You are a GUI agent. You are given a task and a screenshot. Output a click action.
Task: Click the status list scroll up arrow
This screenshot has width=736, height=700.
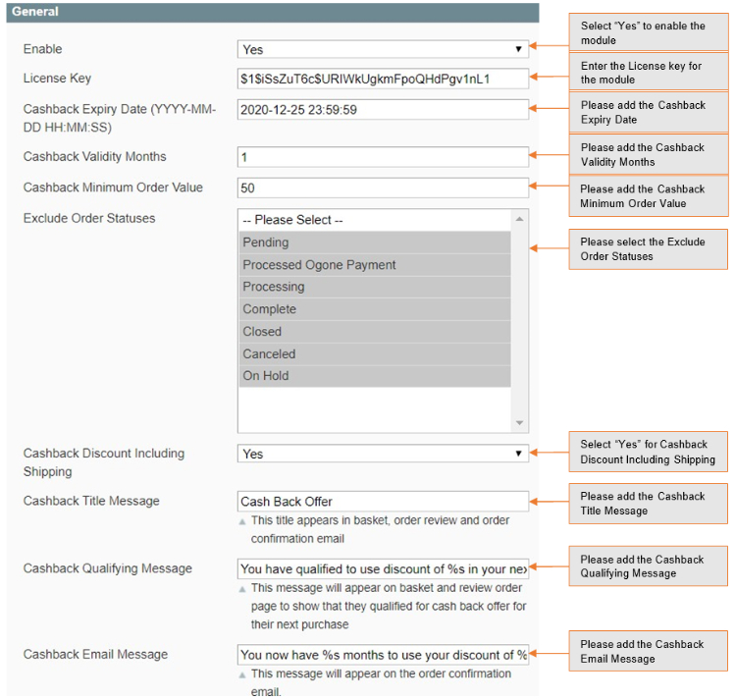520,217
